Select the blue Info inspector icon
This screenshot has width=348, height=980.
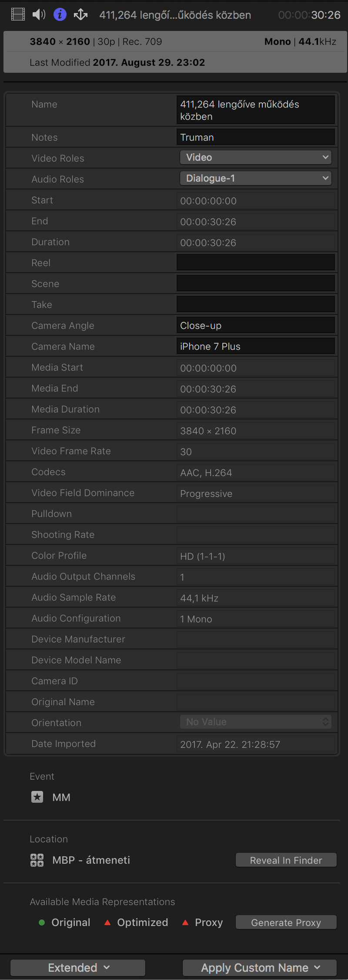(x=60, y=15)
